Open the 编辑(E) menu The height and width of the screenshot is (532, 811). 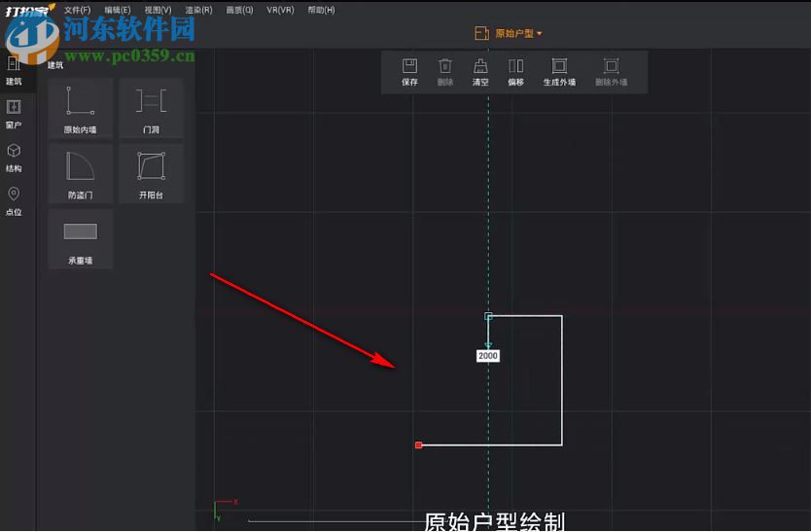coord(118,10)
